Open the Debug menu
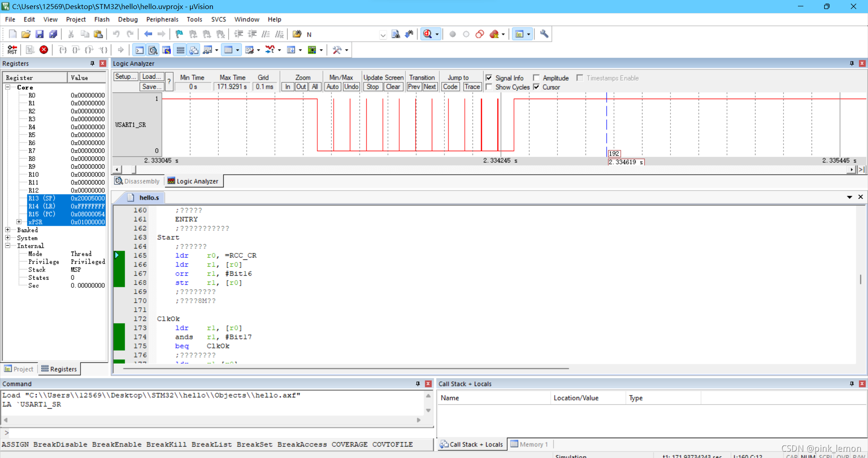This screenshot has height=458, width=868. click(x=128, y=19)
